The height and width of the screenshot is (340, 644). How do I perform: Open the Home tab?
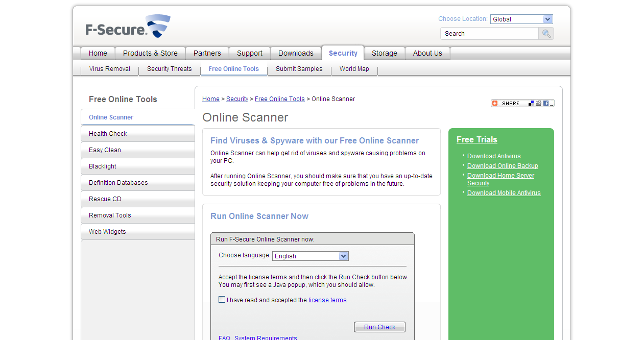(x=98, y=53)
